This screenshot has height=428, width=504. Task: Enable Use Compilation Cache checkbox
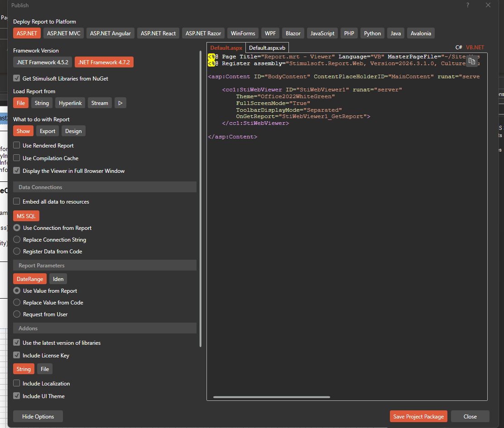(x=17, y=158)
